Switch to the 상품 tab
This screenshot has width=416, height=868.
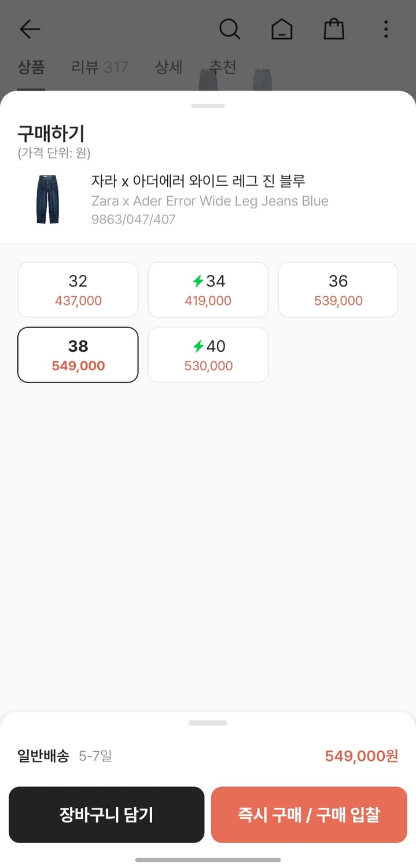31,68
